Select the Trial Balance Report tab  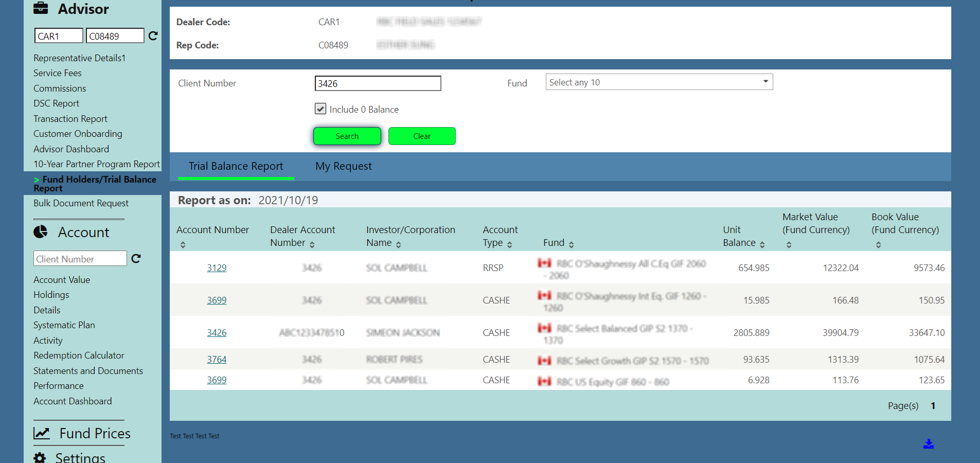pos(236,166)
